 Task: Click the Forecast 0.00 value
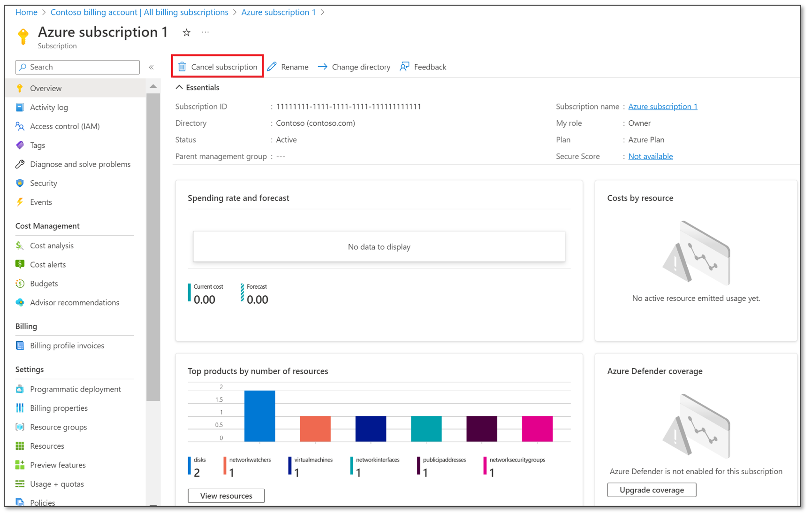[x=258, y=300]
